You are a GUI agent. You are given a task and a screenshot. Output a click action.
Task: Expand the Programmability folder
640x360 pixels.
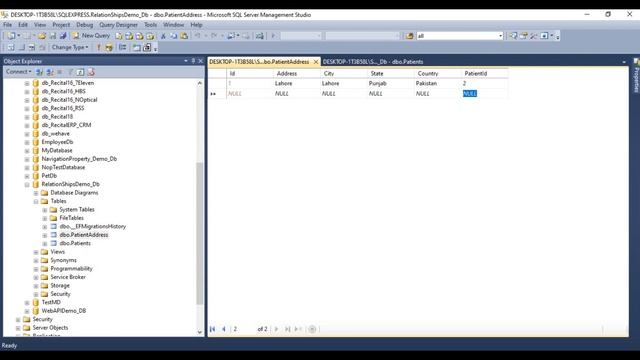(36, 269)
